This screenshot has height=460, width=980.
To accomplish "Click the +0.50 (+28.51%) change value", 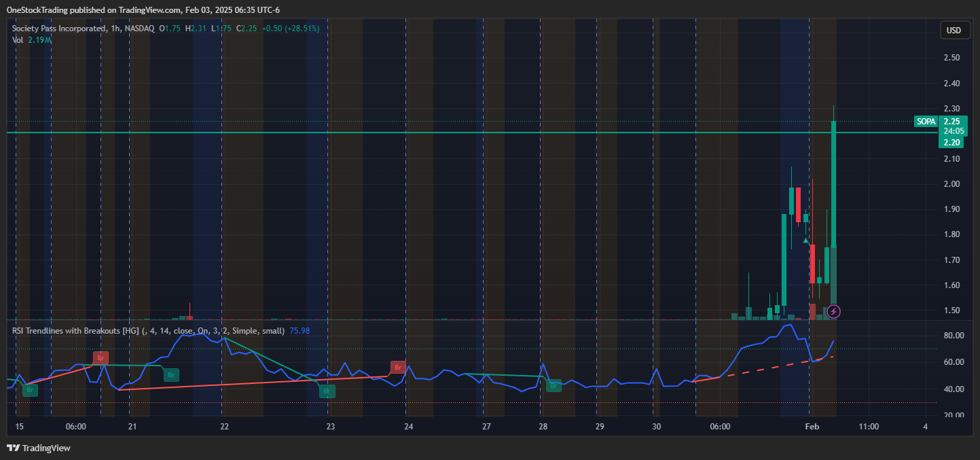I will [x=291, y=29].
